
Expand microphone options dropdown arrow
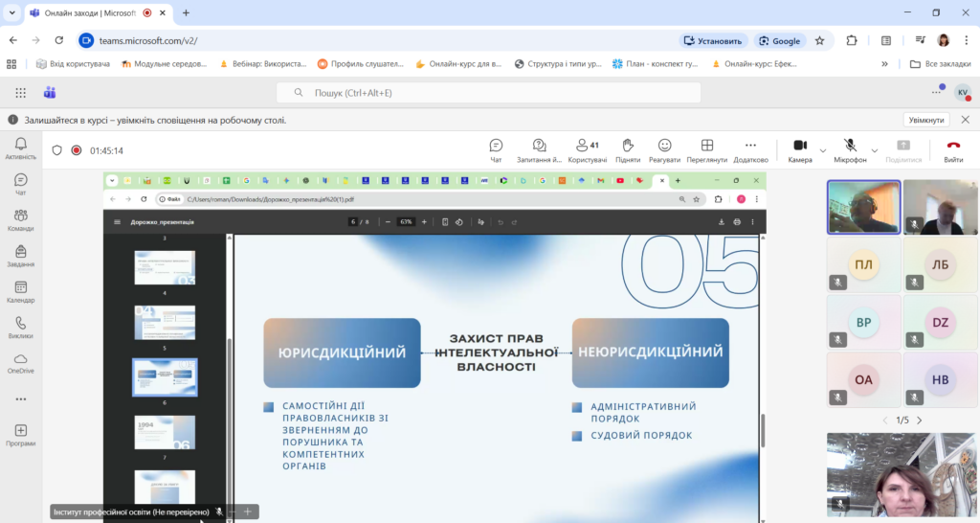coord(875,150)
